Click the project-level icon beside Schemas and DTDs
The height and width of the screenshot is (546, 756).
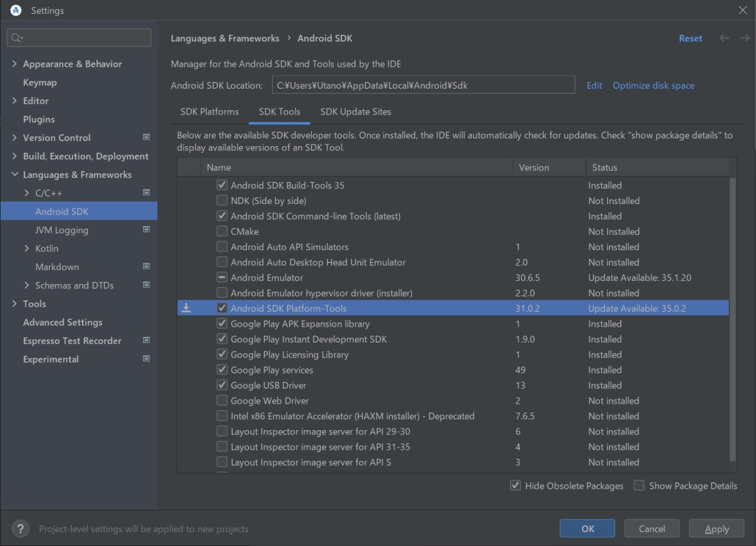point(146,285)
